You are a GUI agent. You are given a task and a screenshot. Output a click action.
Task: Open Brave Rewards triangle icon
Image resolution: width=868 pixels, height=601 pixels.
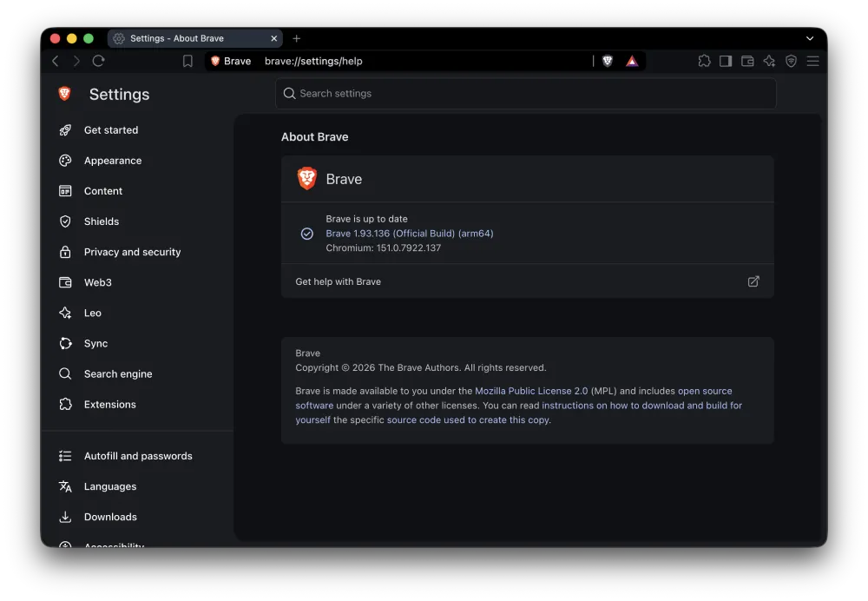point(632,61)
